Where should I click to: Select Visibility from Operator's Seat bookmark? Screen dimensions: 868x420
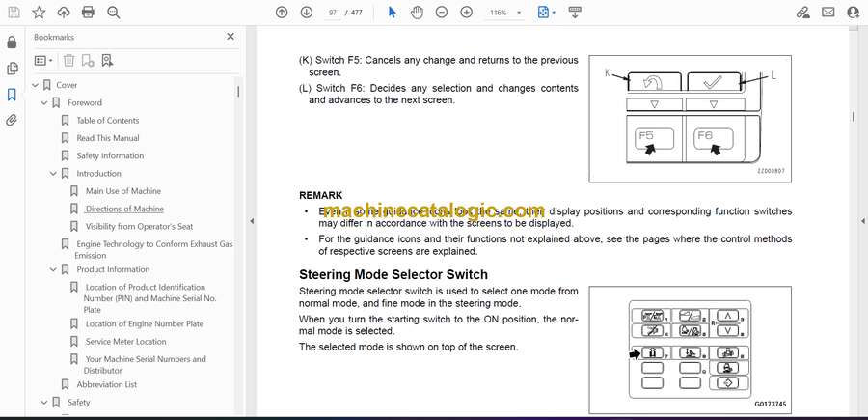pyautogui.click(x=139, y=227)
